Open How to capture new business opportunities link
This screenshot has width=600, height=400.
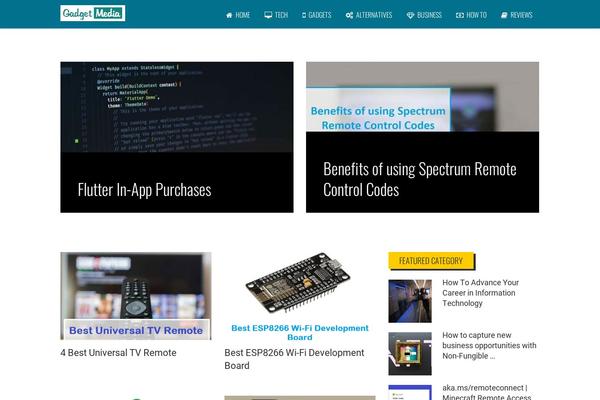tap(489, 345)
